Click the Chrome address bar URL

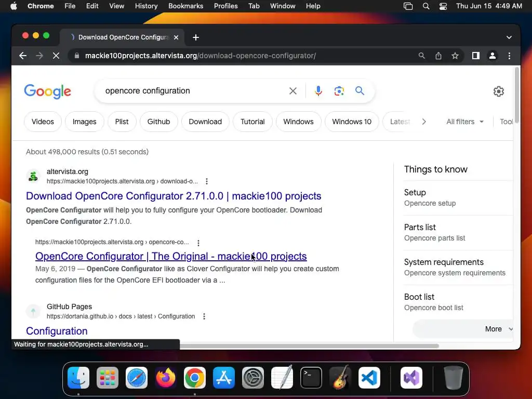[x=200, y=56]
